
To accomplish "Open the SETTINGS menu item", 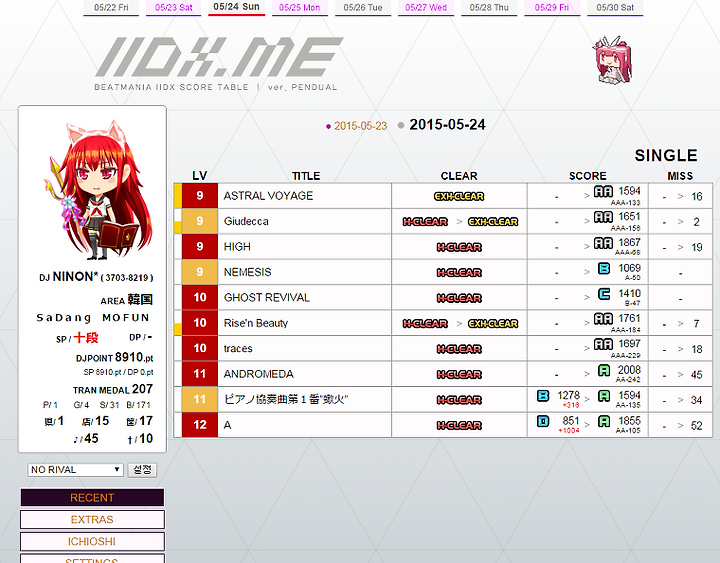I will tap(92, 559).
